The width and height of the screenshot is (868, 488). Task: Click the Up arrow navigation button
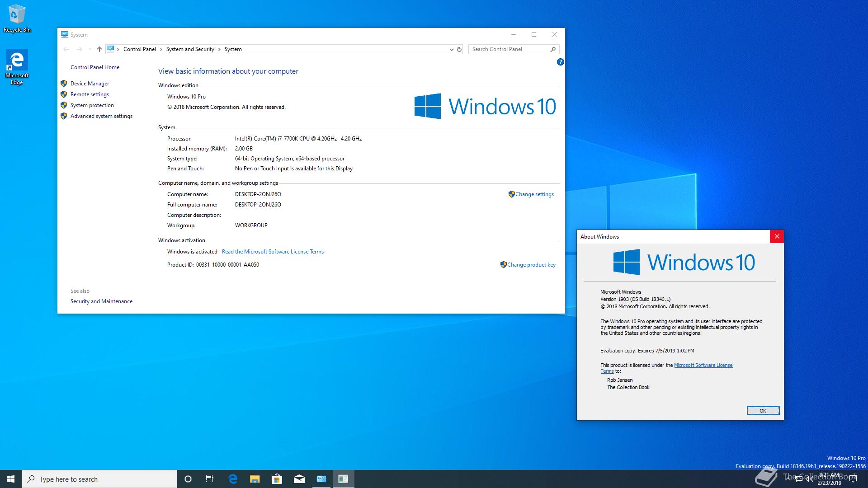(x=99, y=49)
